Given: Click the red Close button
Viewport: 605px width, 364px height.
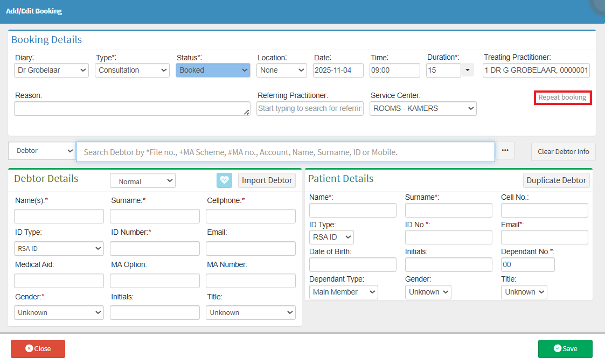Looking at the screenshot, I should [38, 349].
